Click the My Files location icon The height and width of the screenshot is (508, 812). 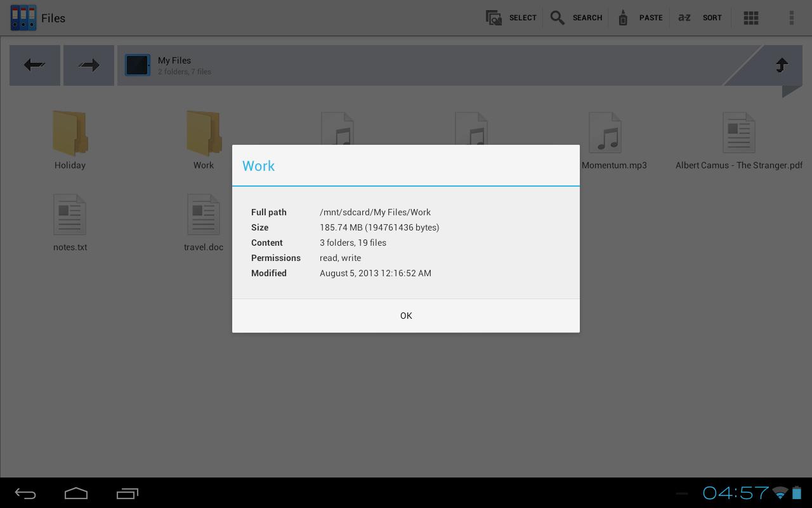(x=137, y=65)
